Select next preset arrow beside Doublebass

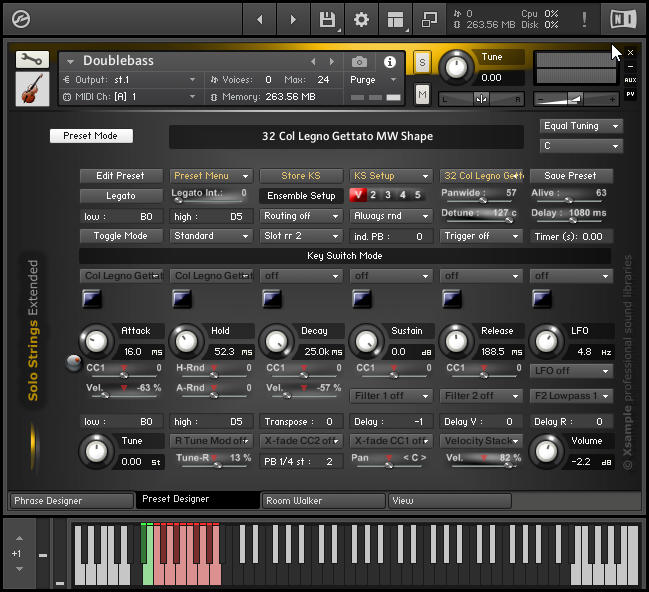(332, 62)
